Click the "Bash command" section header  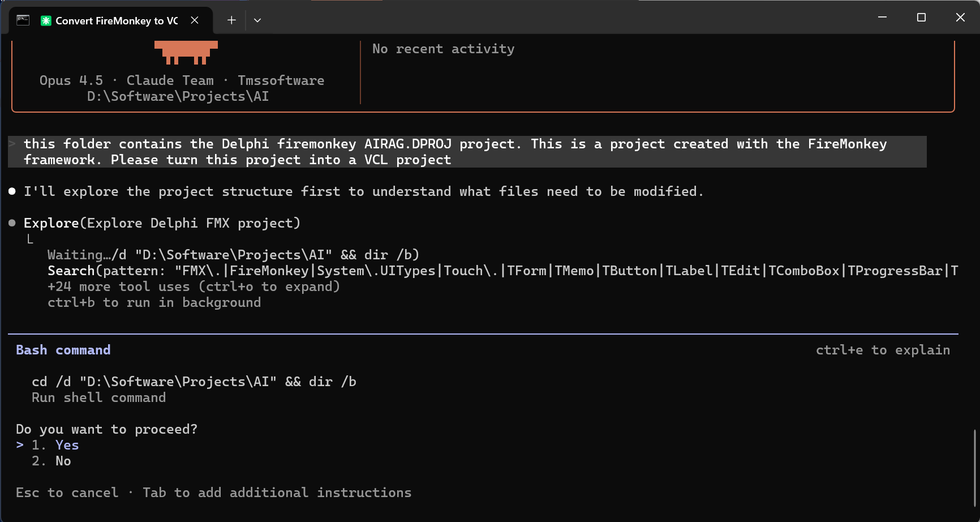click(63, 349)
